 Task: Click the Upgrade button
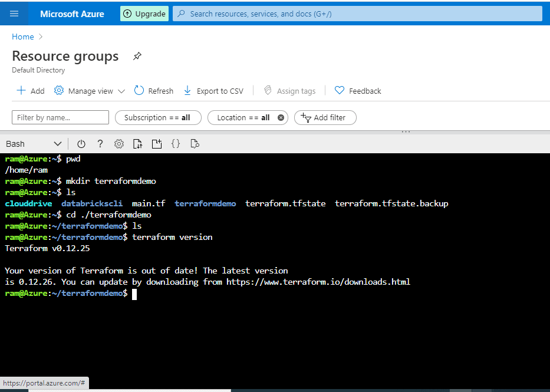coord(144,14)
